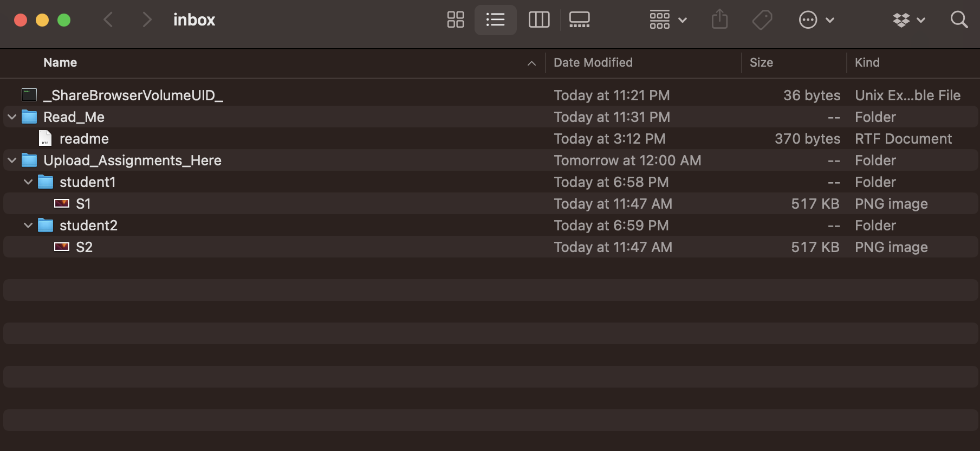Select the Upload_Assignments_Here folder icon
The image size is (980, 451).
click(29, 160)
